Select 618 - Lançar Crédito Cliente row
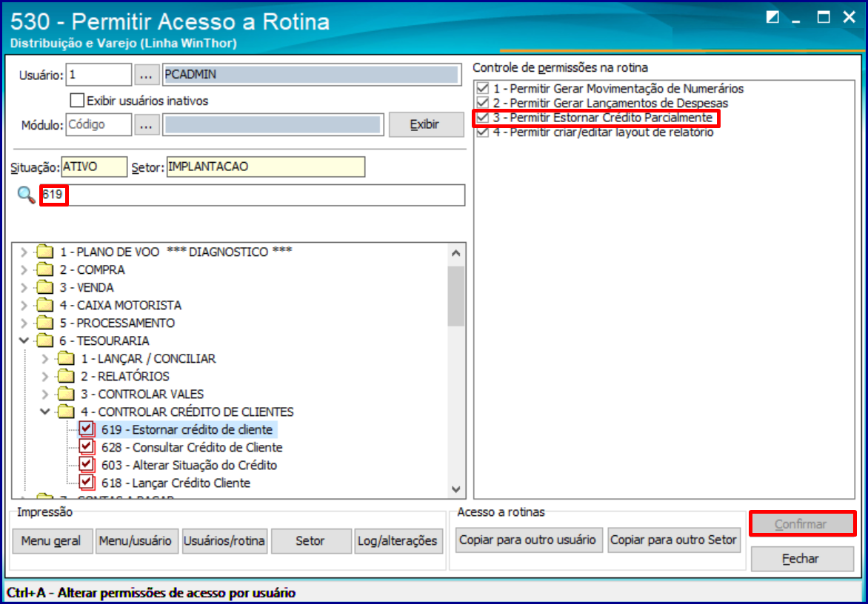Viewport: 868px width, 604px height. click(176, 483)
